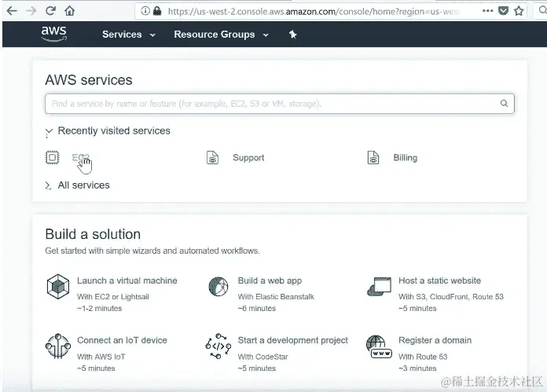Click the Register a domain www icon
This screenshot has width=547, height=392.
tap(379, 347)
